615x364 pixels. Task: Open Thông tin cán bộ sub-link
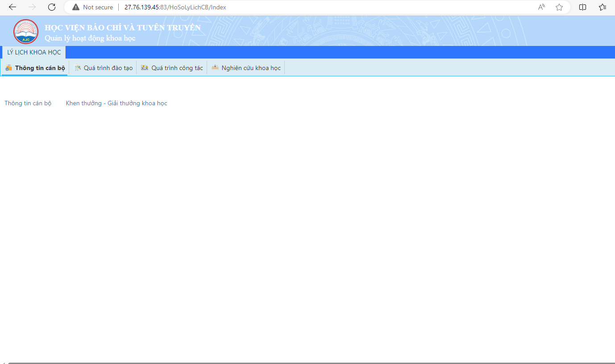click(28, 103)
